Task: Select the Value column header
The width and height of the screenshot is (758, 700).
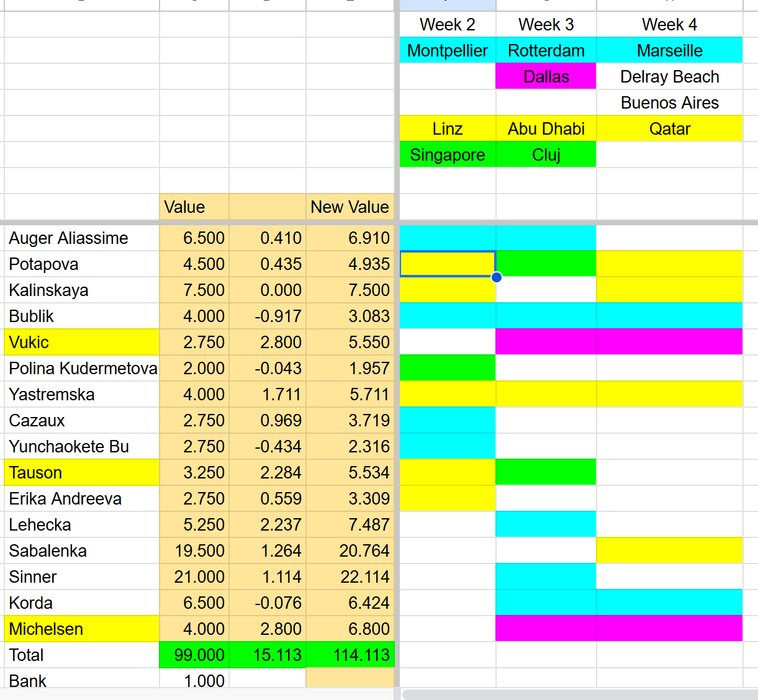Action: tap(194, 207)
